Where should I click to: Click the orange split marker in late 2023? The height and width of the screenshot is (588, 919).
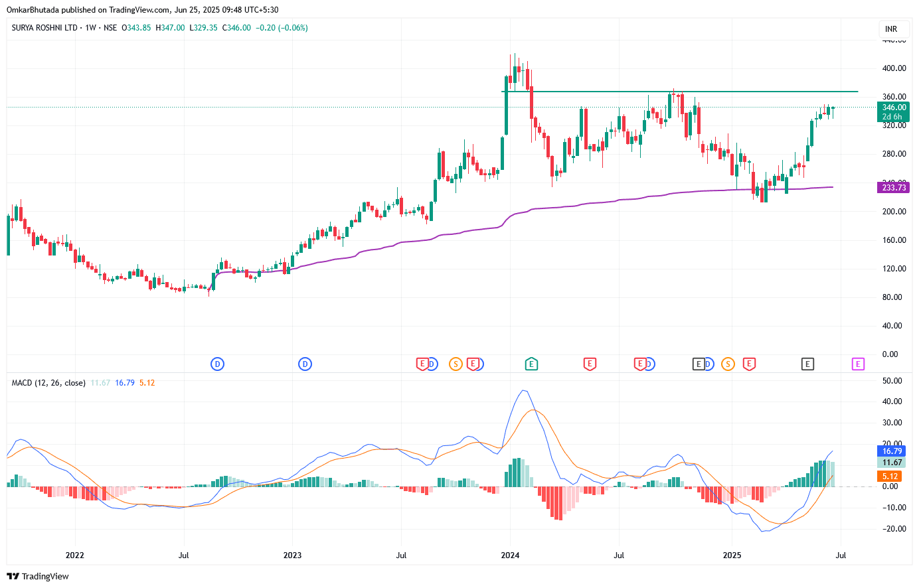[x=455, y=364]
